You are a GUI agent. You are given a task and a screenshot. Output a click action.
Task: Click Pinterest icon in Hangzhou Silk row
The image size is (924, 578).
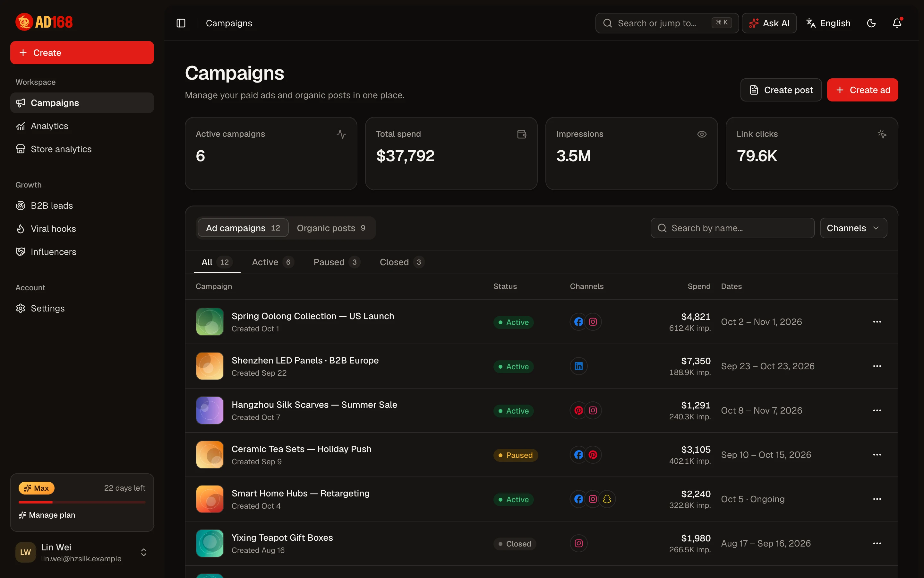(x=579, y=411)
